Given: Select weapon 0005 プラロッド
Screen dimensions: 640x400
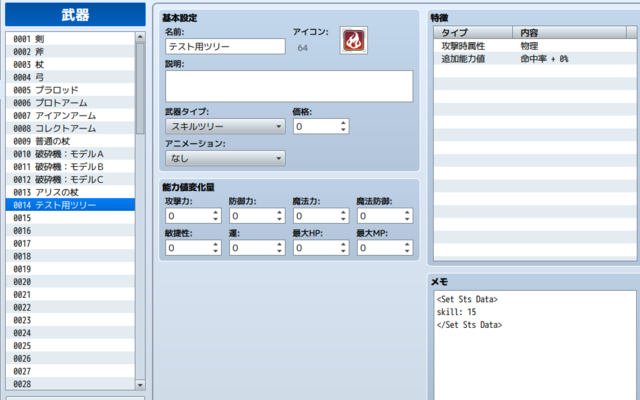Looking at the screenshot, I should coord(70,90).
